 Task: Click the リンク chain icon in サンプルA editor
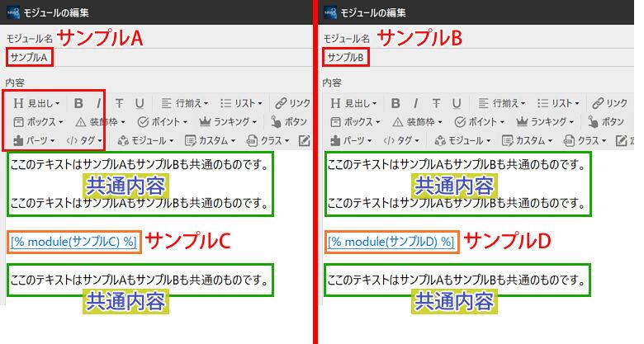coord(282,103)
